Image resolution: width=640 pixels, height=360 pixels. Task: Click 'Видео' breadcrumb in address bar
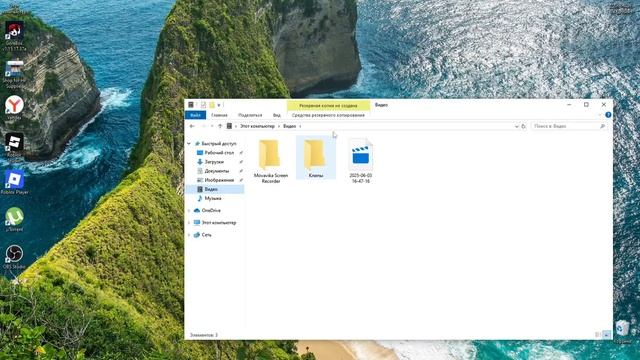289,126
